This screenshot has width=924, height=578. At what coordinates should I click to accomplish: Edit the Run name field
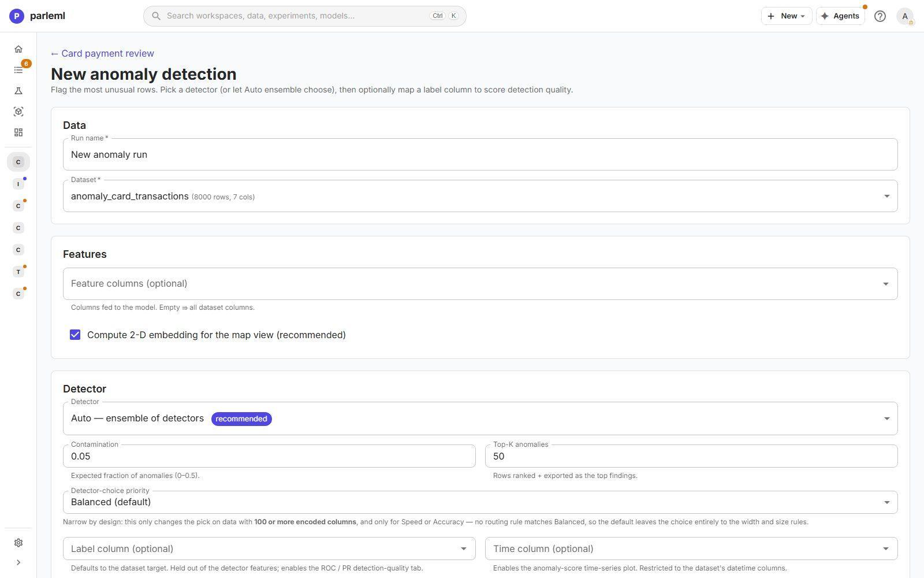(480, 154)
